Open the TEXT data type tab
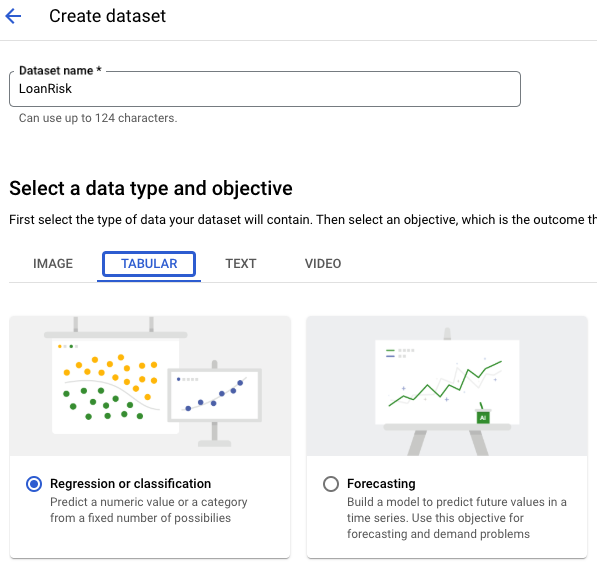This screenshot has height=574, width=597. pos(241,263)
